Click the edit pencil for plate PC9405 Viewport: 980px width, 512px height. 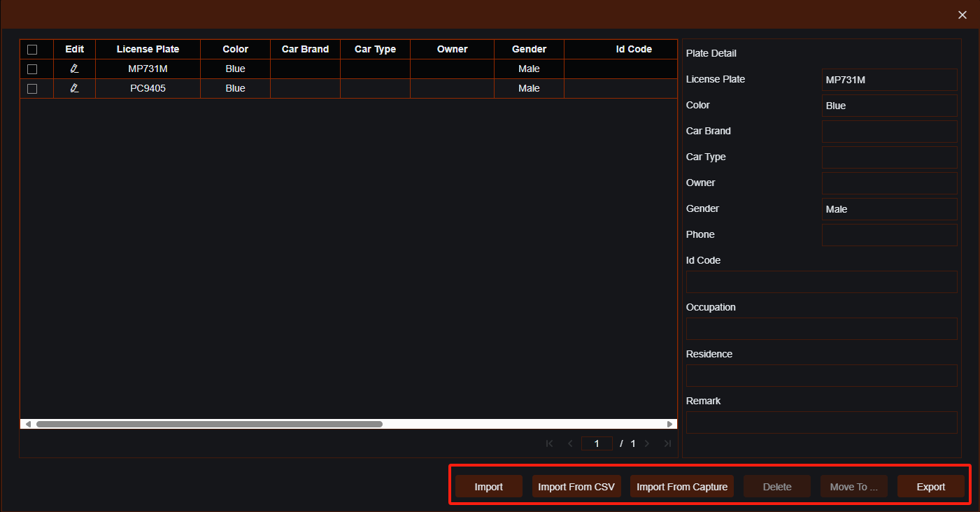pos(74,89)
